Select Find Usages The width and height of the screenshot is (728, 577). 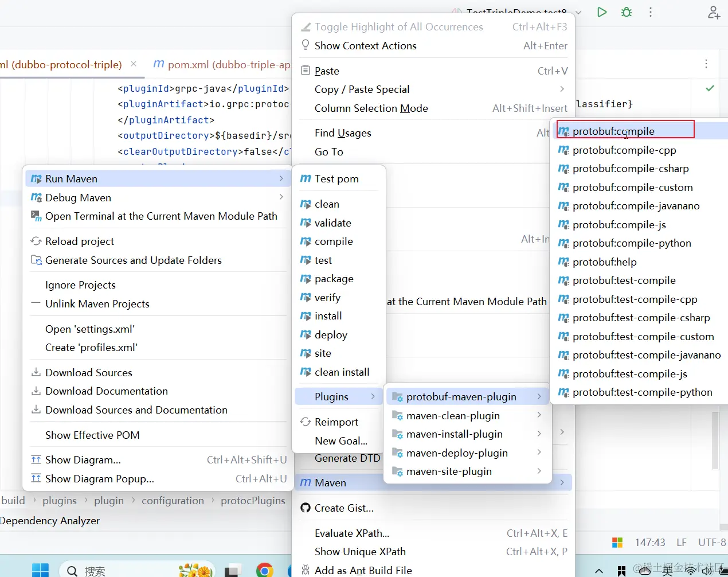(x=422, y=133)
